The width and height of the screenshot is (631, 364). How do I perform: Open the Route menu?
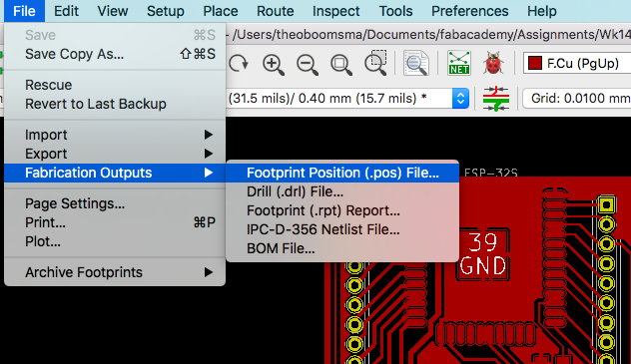(276, 11)
